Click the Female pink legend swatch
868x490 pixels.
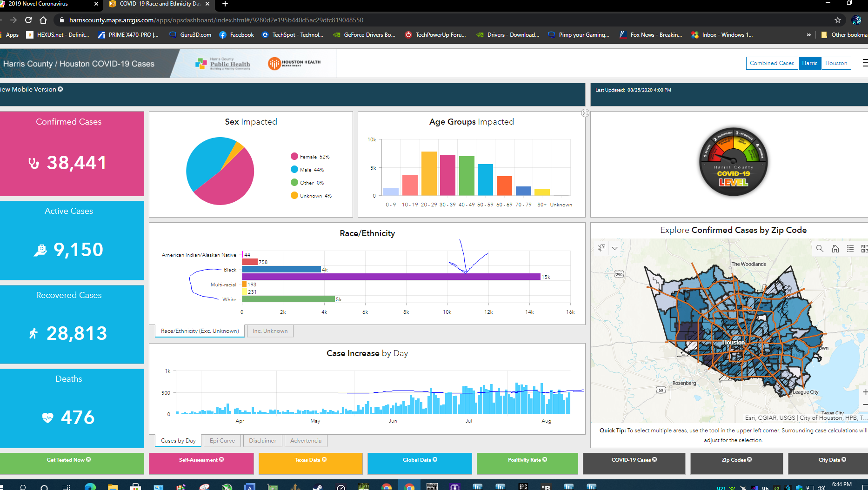point(294,156)
